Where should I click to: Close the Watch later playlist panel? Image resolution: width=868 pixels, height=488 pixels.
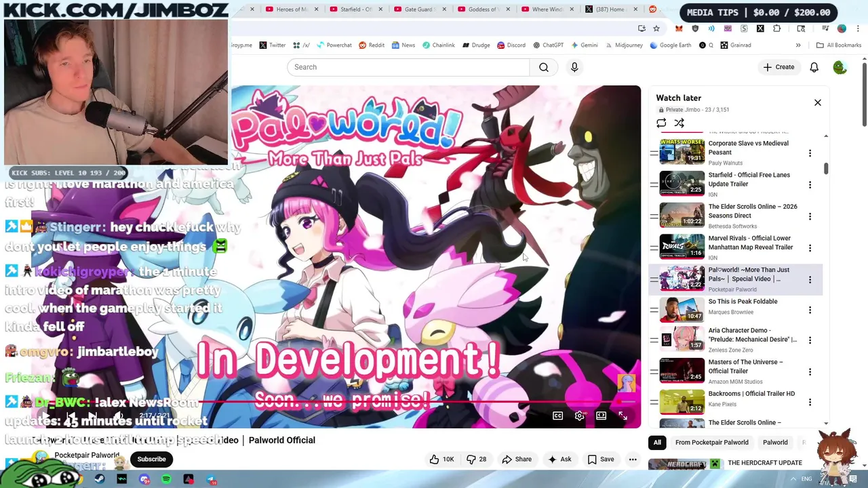[817, 102]
